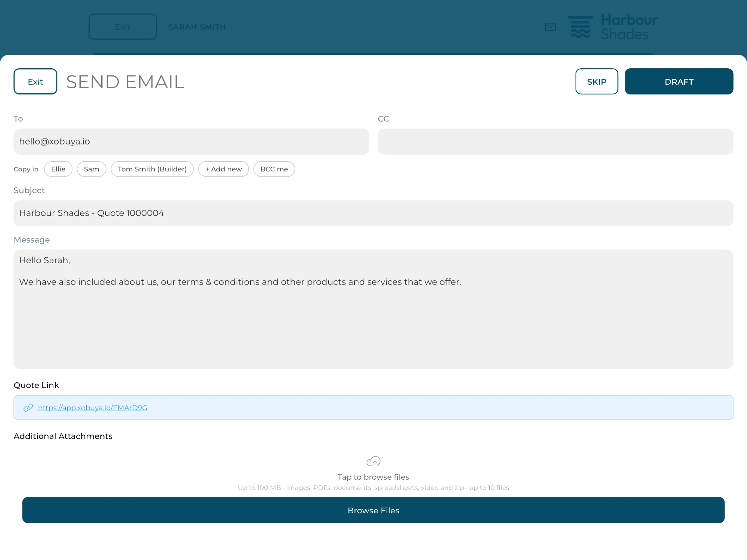
Task: Copy in Ellie chip
Action: (x=58, y=169)
